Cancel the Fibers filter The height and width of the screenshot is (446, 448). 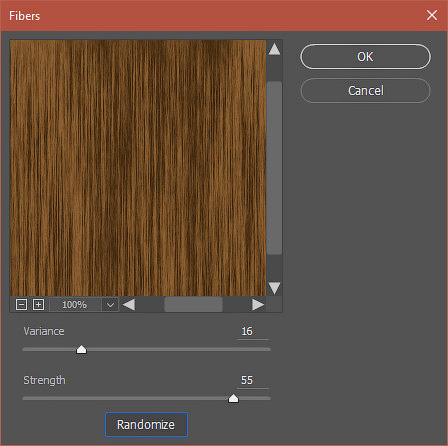365,90
